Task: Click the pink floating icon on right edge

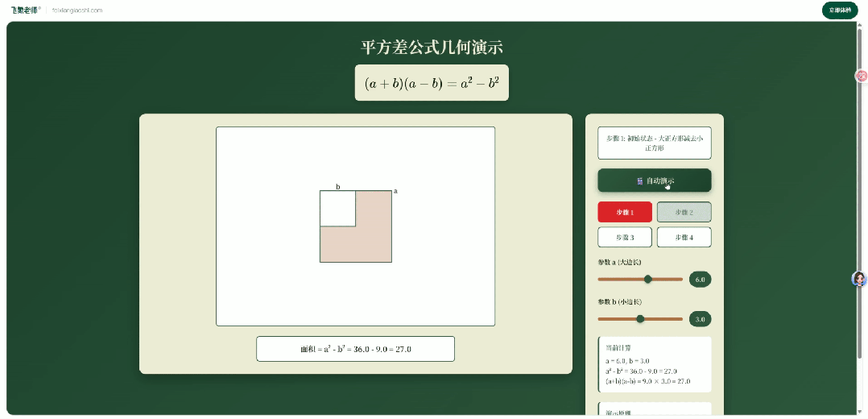Action: pos(862,76)
